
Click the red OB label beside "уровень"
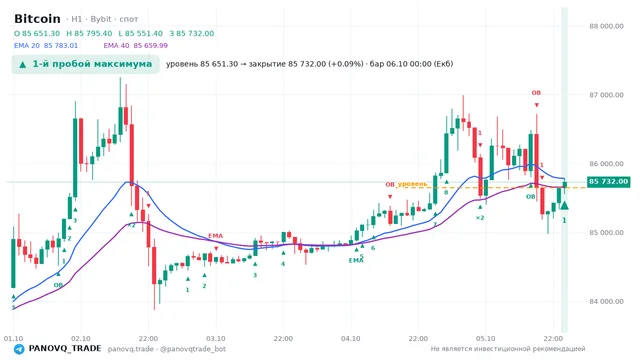[x=390, y=184]
